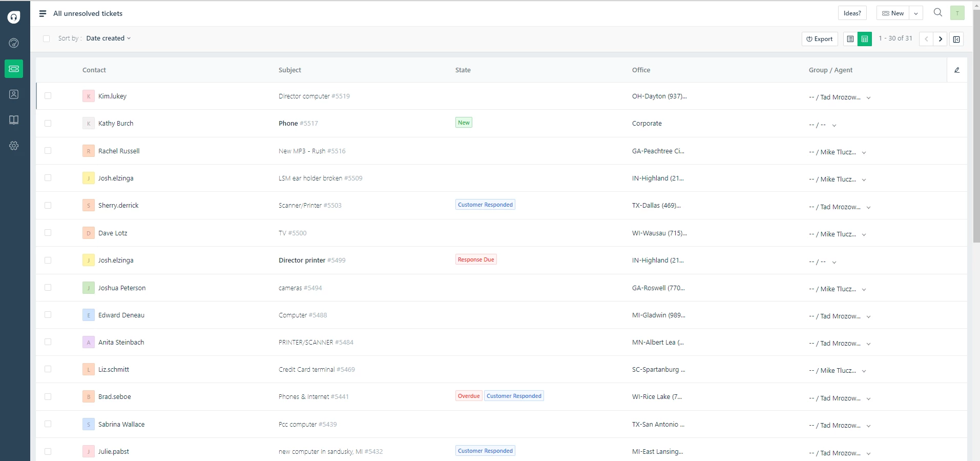Open agent dropdown for New MP3 - Rush #5516
980x461 pixels.
864,152
